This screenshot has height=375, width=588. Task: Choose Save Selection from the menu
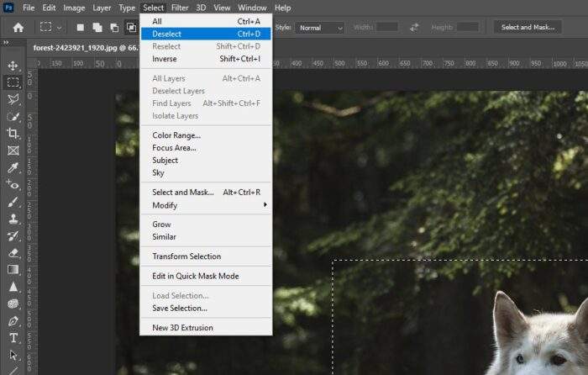pos(206,309)
